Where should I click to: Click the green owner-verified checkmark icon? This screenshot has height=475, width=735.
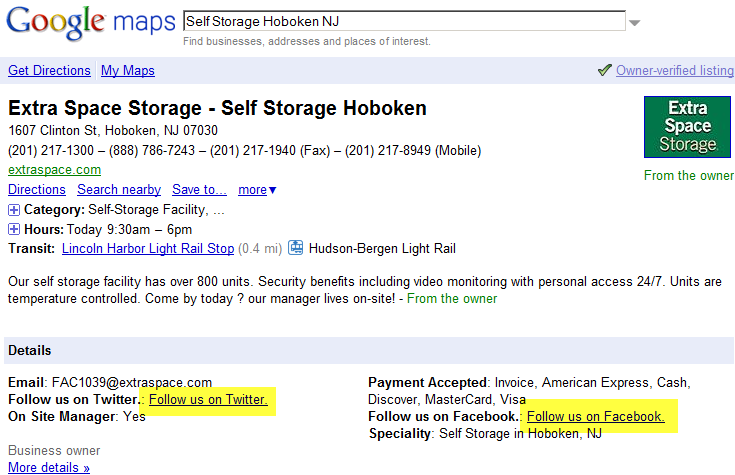coord(604,70)
